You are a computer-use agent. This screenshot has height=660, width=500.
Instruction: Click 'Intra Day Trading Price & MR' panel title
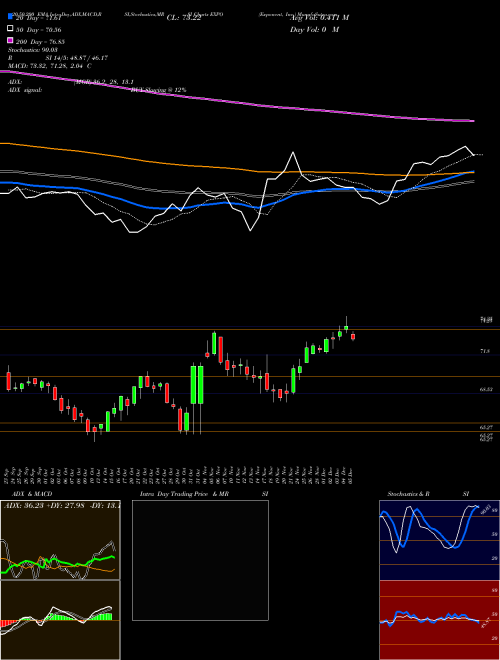tap(184, 494)
